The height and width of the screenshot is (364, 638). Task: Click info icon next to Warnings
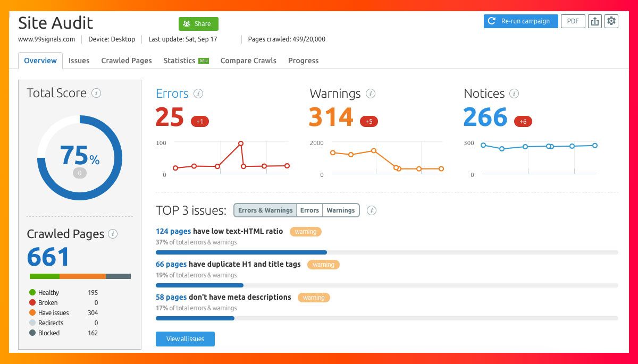(x=371, y=94)
